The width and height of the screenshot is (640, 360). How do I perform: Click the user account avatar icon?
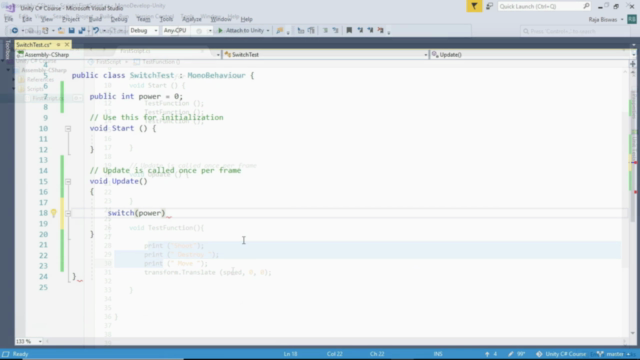pos(632,19)
